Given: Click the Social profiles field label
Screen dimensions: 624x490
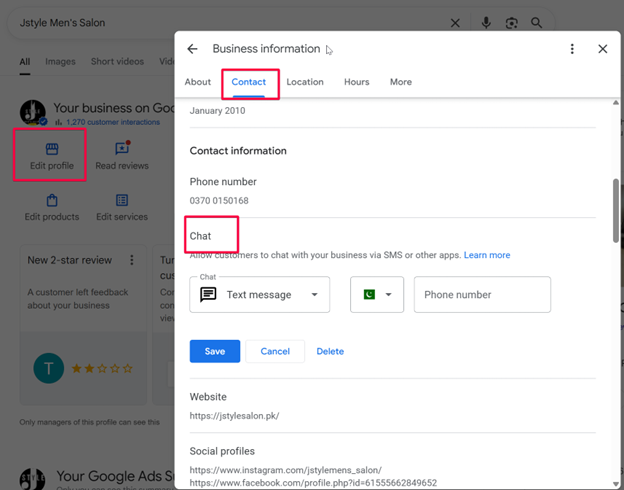Looking at the screenshot, I should pos(222,451).
